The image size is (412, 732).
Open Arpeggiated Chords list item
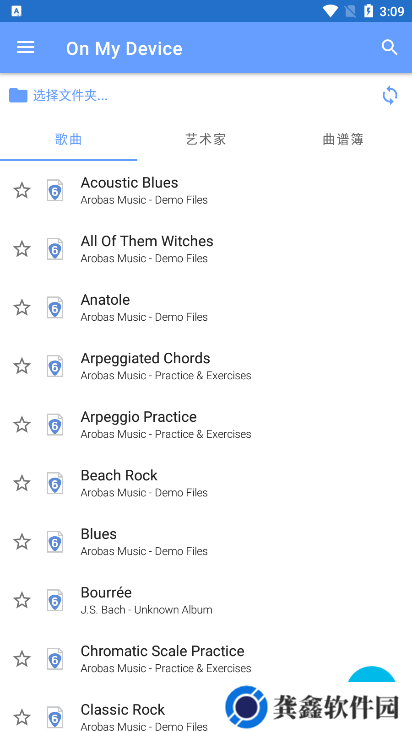point(206,366)
